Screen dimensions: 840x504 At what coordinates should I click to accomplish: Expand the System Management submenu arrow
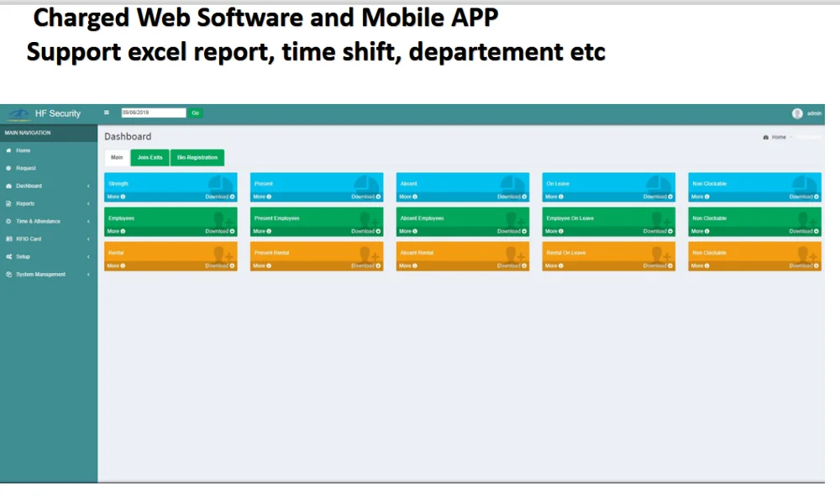click(88, 275)
